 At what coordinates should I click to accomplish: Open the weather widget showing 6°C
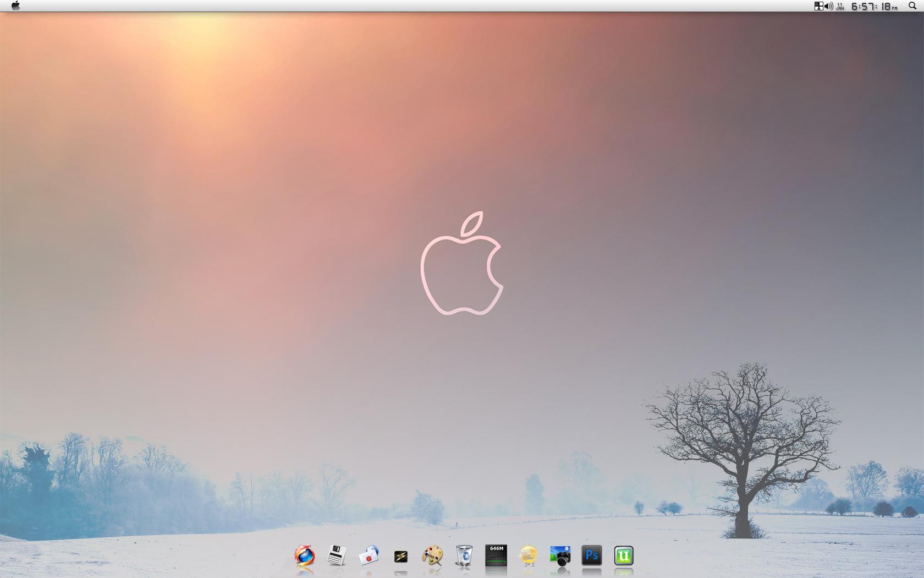click(x=528, y=556)
